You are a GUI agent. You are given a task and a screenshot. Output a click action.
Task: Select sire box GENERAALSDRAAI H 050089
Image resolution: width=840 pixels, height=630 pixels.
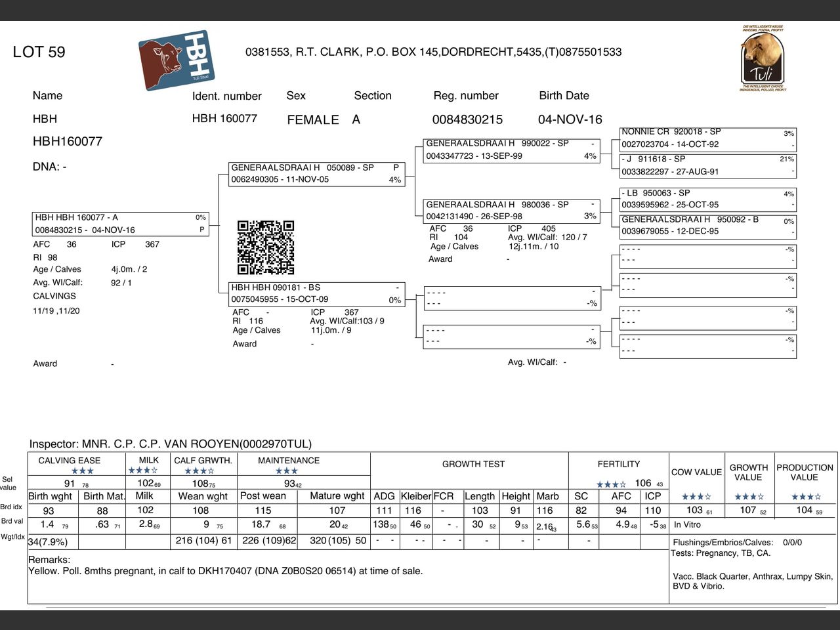click(317, 174)
